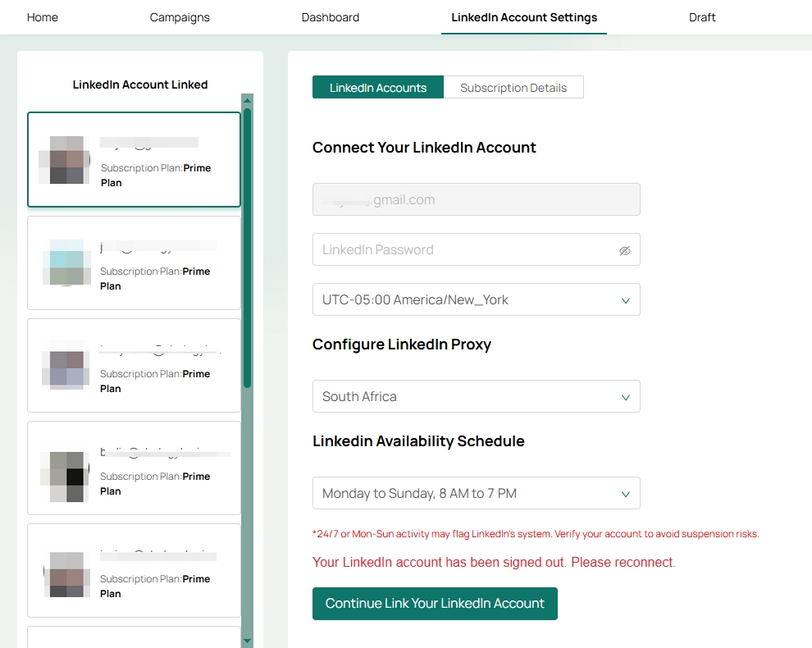The height and width of the screenshot is (648, 812).
Task: Click avatar of the fifth linked account
Action: [66, 571]
